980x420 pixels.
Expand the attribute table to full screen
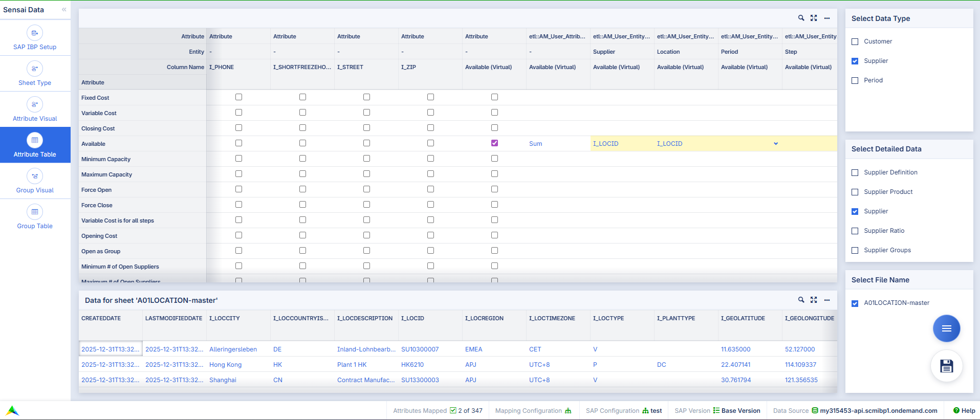[x=814, y=18]
